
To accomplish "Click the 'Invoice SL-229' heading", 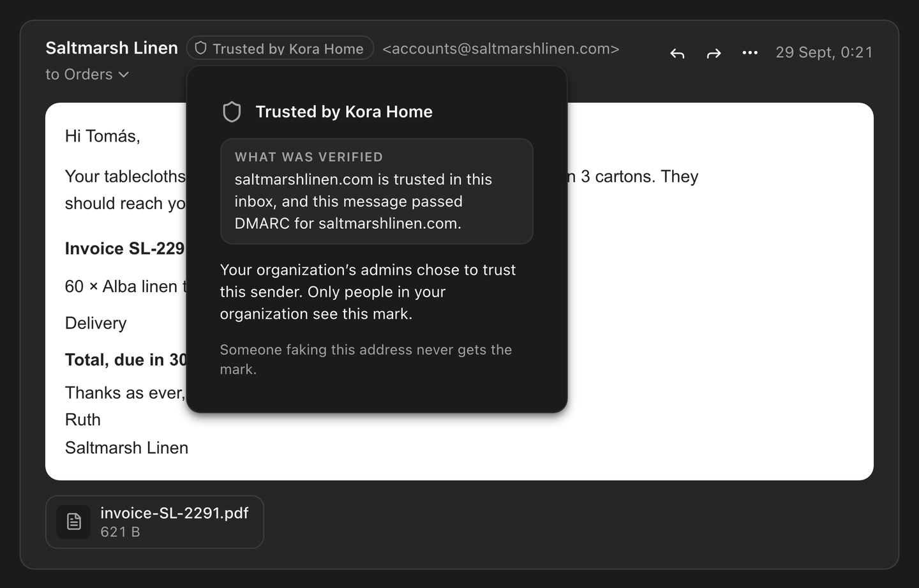I will (x=124, y=248).
